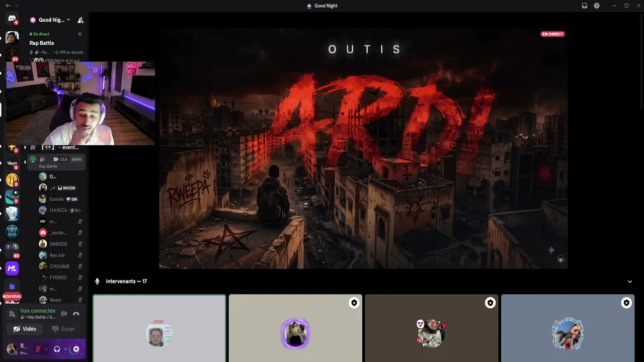Screen dimensions: 644x362
Task: Click moderator badge on purple-avatar speaker tile
Action: [354, 303]
